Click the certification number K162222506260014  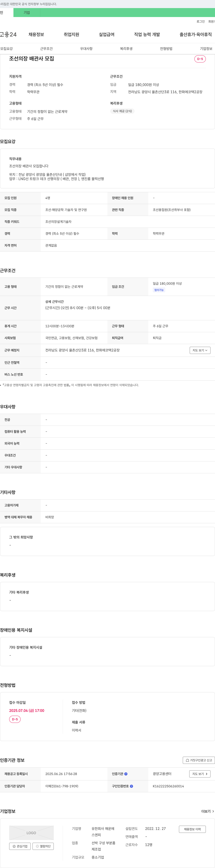[168, 786]
